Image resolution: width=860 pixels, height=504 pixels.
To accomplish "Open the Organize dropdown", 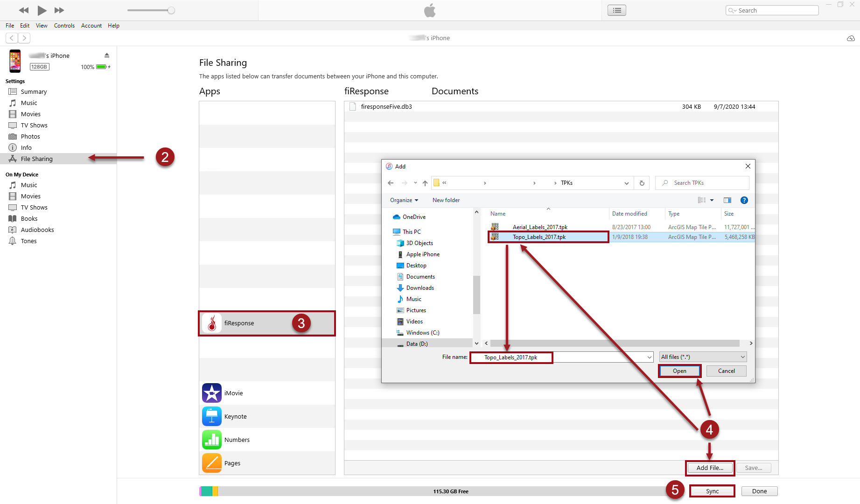I will point(404,200).
